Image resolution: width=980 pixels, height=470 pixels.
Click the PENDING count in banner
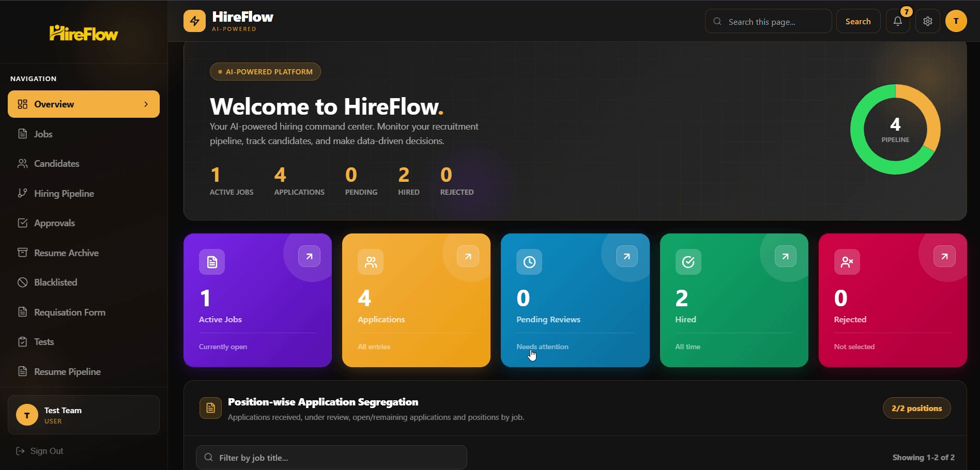(361, 180)
